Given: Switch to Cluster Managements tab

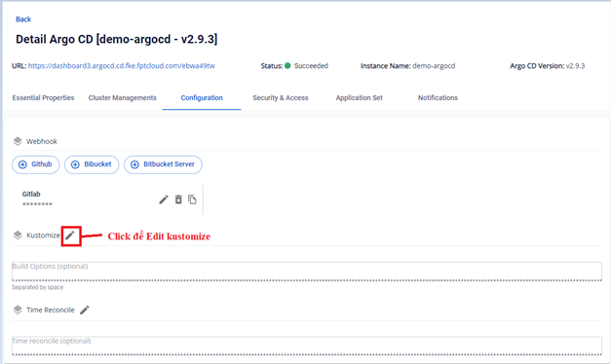Looking at the screenshot, I should click(x=123, y=97).
